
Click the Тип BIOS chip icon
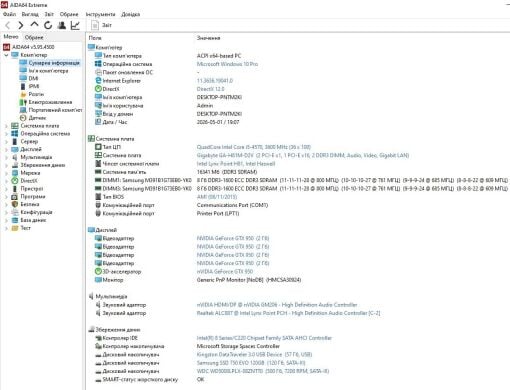click(98, 197)
